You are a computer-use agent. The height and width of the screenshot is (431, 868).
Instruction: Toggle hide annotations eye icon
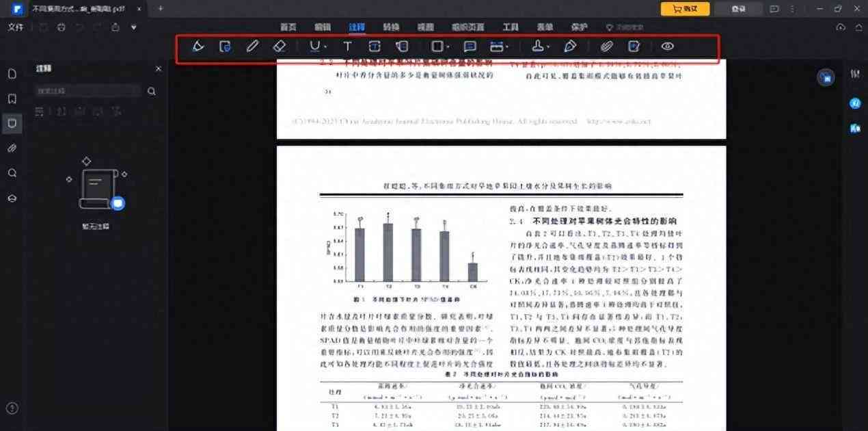click(668, 47)
